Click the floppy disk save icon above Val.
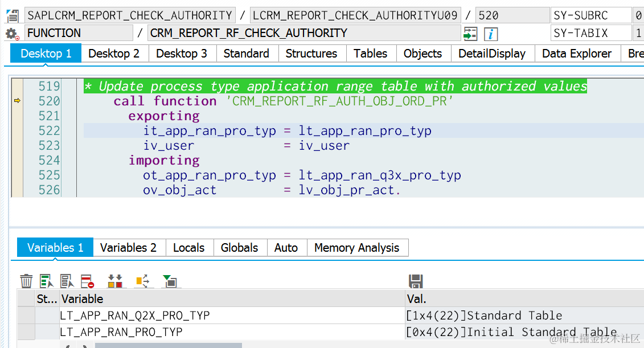The width and height of the screenshot is (644, 348). 416,281
